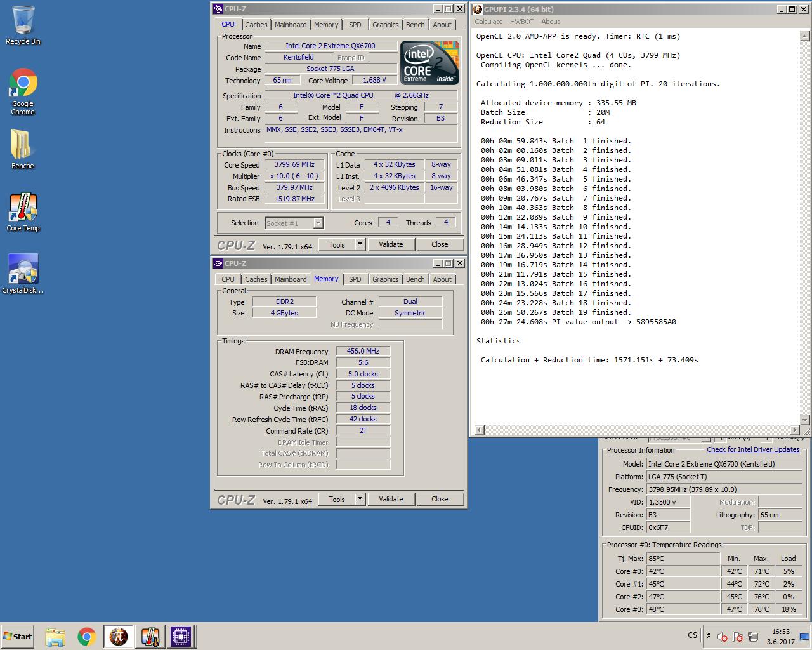The width and height of the screenshot is (812, 650).
Task: Click DRAM Frequency value 456.0 MHz
Action: (x=363, y=351)
